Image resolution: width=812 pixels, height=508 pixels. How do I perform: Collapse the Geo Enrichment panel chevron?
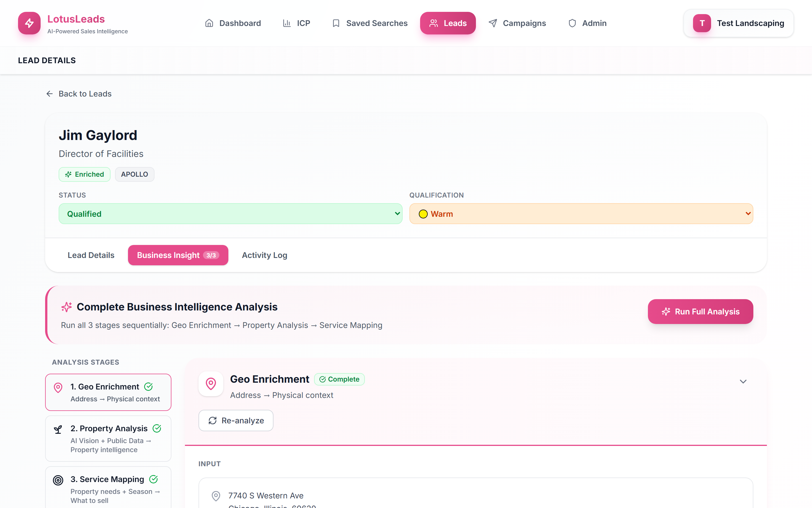click(743, 381)
